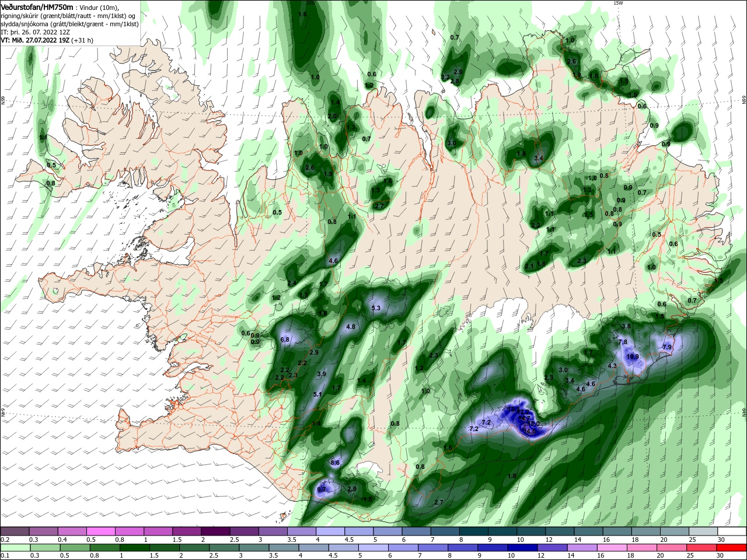747x560 pixels.
Task: Click the 3.8 precipitation value
Action: click(627, 326)
